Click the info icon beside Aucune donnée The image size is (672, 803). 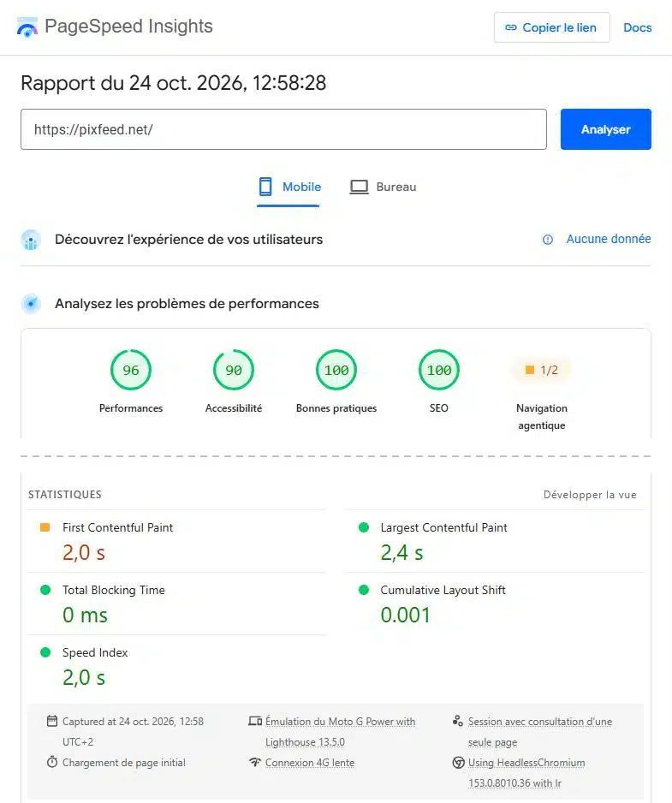[x=548, y=240]
